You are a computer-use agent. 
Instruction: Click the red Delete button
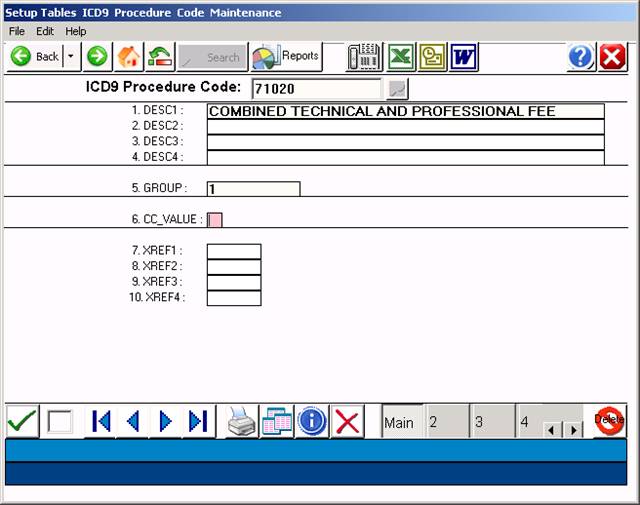tap(608, 421)
